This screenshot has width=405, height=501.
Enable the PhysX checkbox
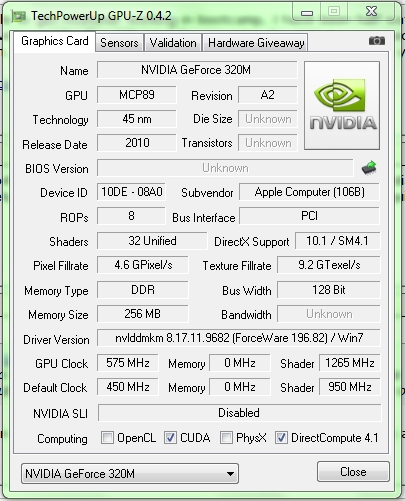[226, 437]
